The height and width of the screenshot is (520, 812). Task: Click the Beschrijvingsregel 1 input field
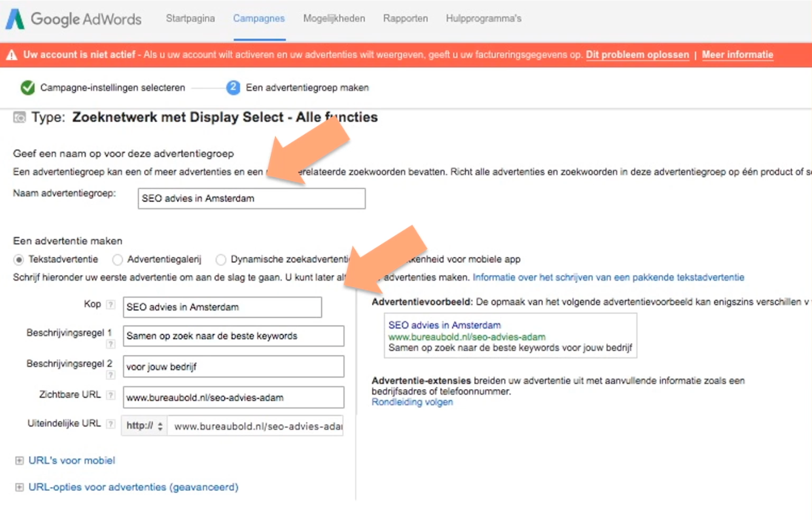coord(233,336)
